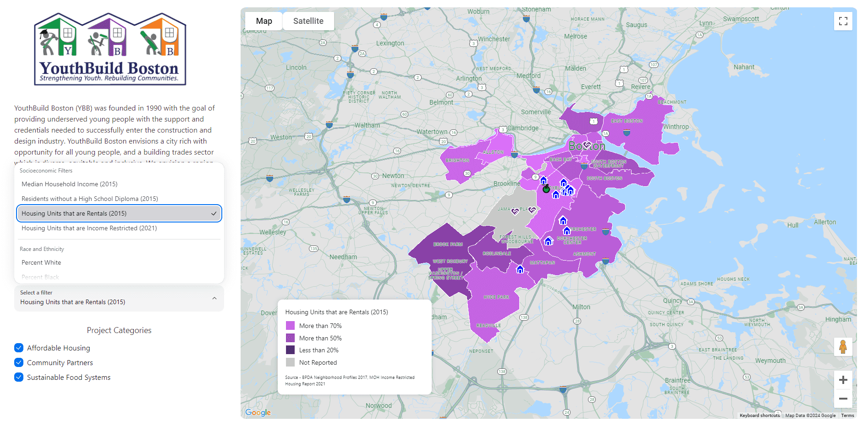
Task: Choose Residents without a High School Diploma option
Action: 119,199
